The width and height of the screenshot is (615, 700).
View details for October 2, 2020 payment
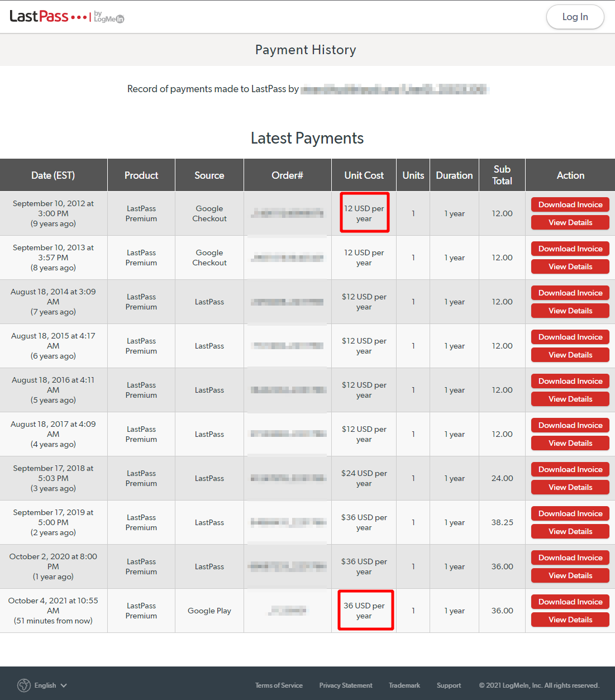(570, 575)
